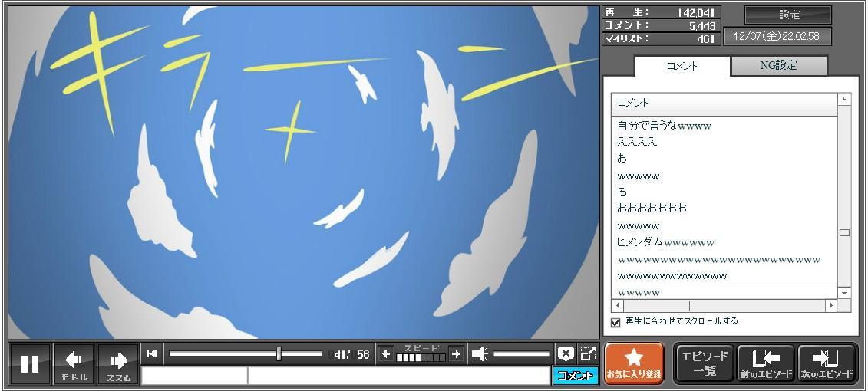Pause the video playback
Viewport: 868px width, 391px height.
point(30,363)
